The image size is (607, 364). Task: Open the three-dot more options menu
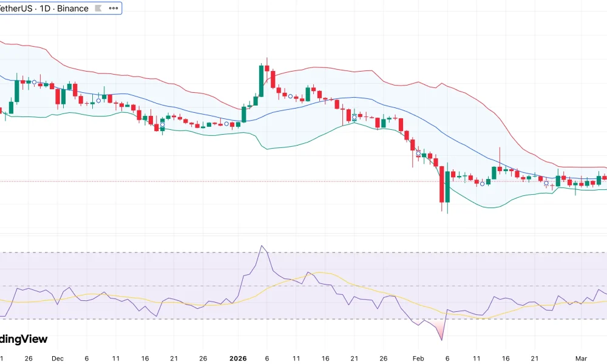tap(112, 8)
